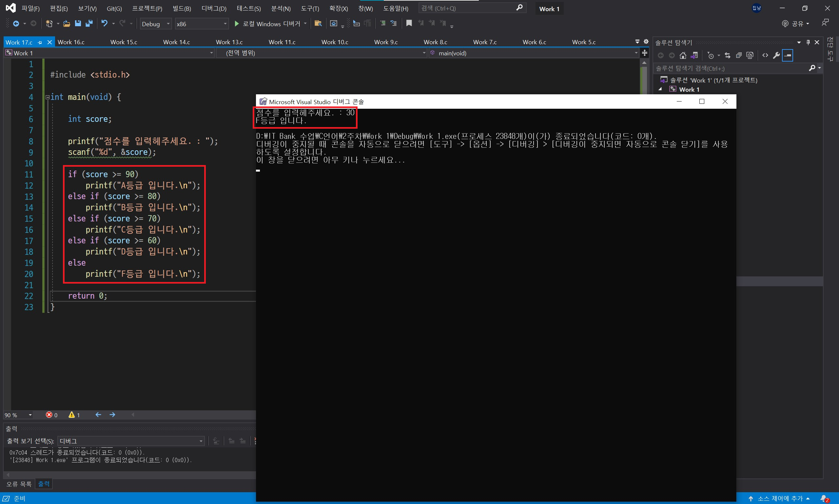Click the View Code icon in Solution Explorer
The height and width of the screenshot is (504, 839).
pyautogui.click(x=765, y=55)
